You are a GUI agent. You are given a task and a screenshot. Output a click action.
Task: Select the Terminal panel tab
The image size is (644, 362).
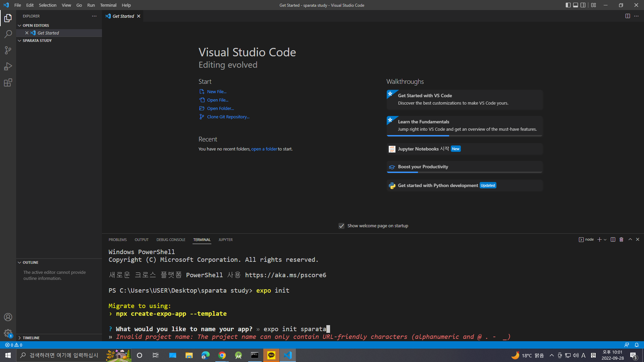click(202, 240)
